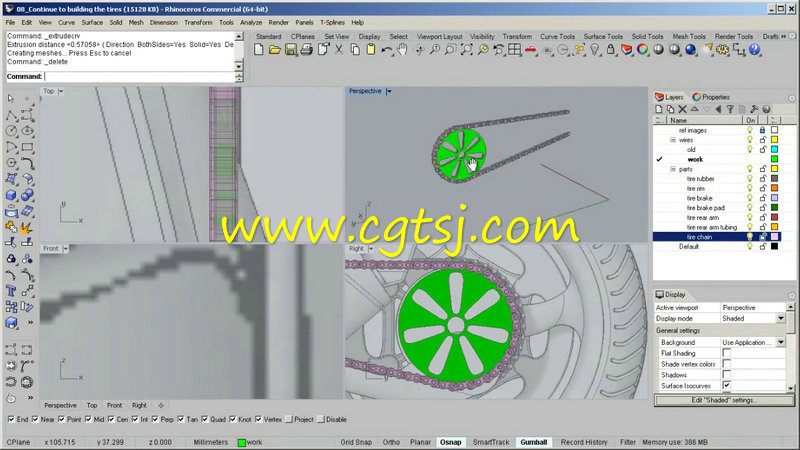The image size is (800, 450).
Task: Toggle the Quad osnap checkbox
Action: (x=205, y=419)
